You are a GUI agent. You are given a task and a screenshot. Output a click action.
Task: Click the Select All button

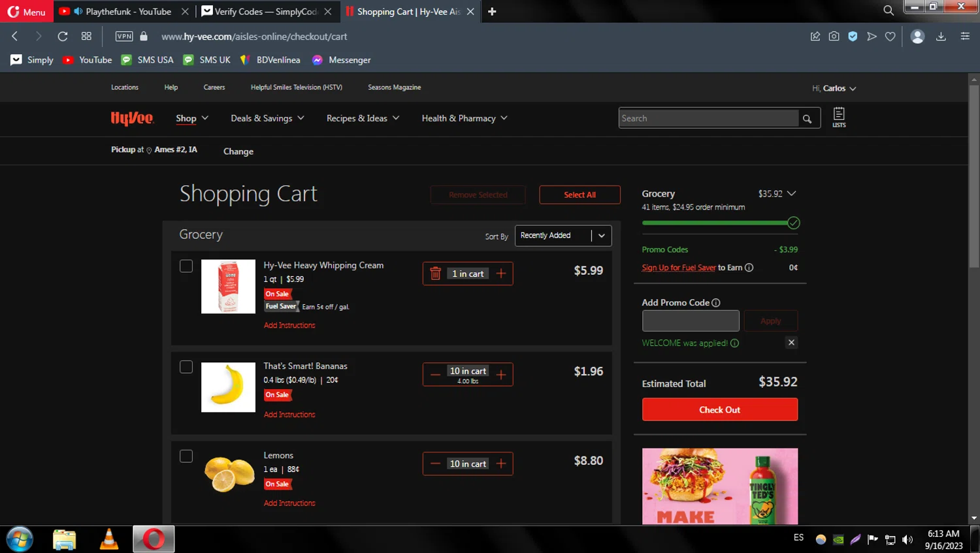[x=580, y=195]
